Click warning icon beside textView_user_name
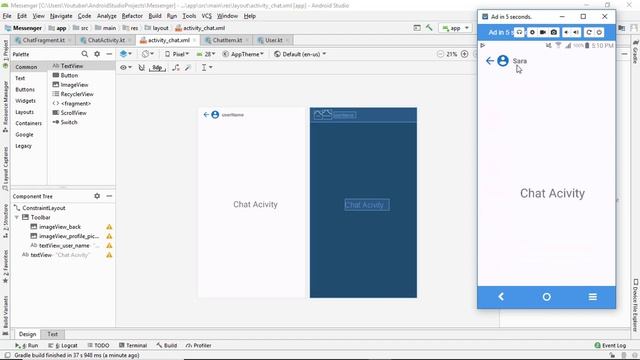The image size is (640, 360). pos(109,245)
